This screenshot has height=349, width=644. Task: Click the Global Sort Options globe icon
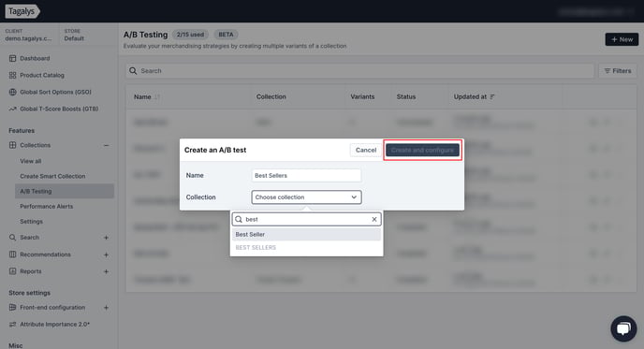pos(13,92)
